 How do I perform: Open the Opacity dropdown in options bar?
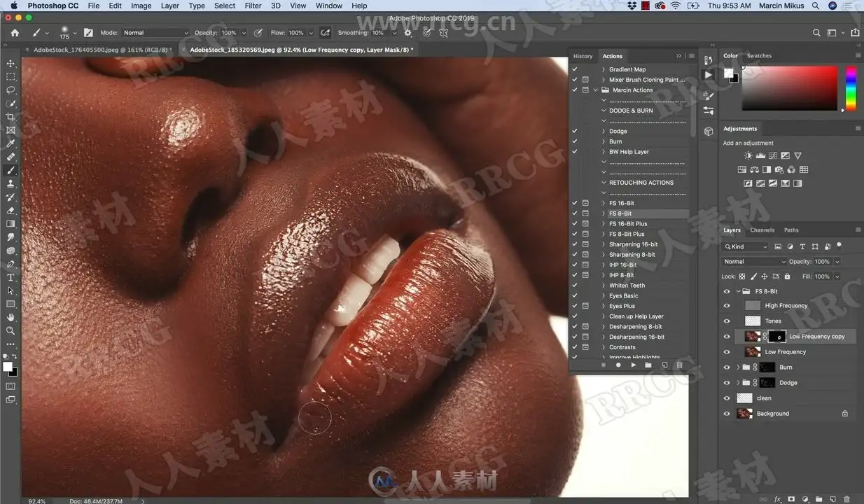(244, 33)
